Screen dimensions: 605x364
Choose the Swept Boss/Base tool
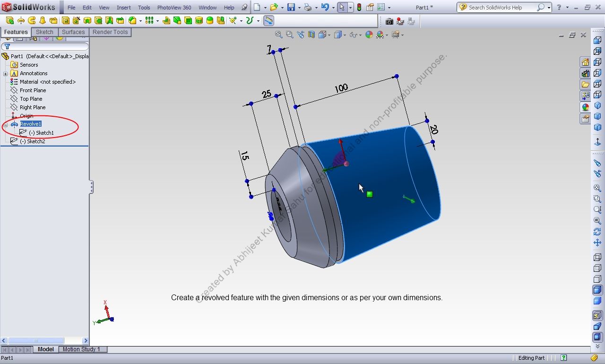click(x=32, y=20)
